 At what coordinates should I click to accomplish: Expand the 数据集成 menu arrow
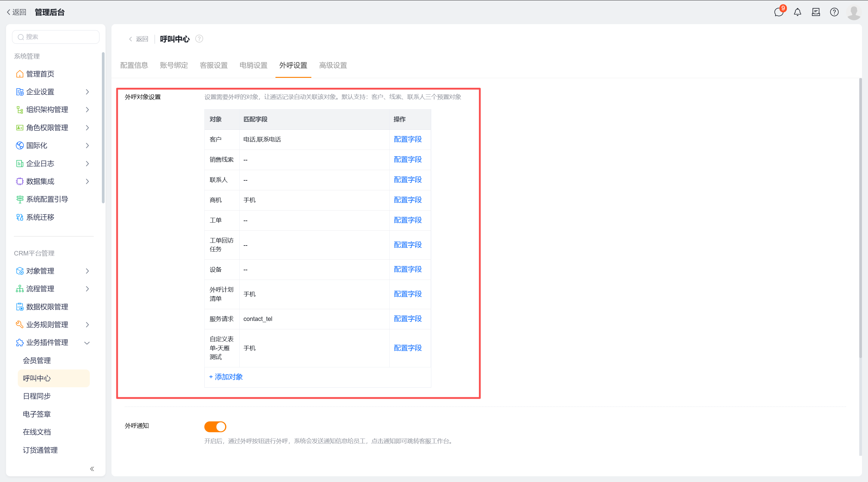click(x=87, y=182)
